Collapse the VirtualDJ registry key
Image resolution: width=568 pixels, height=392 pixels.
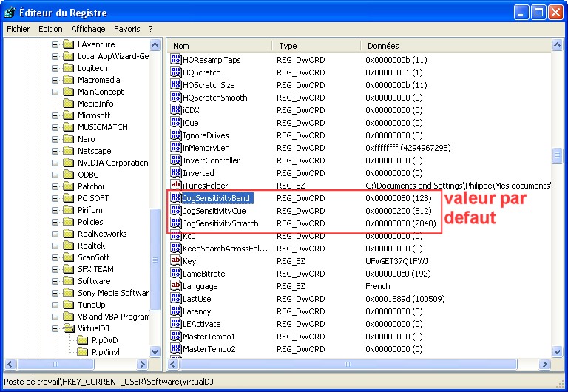coord(55,328)
